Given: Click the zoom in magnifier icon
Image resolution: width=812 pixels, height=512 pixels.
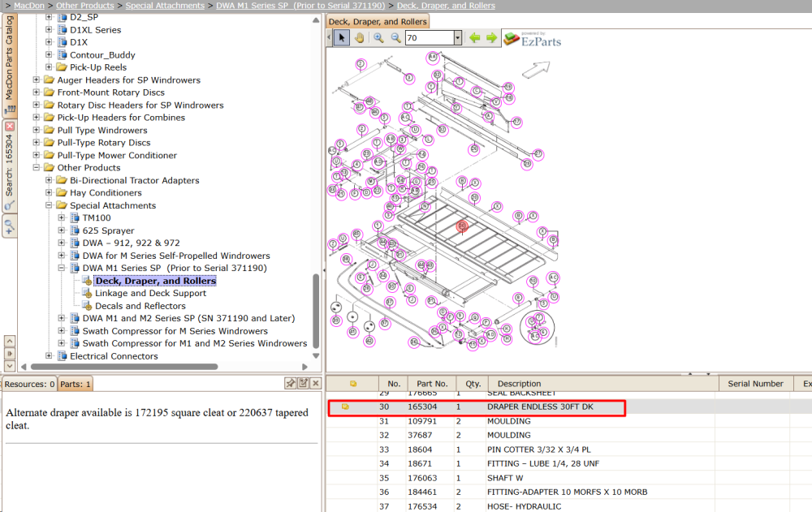Looking at the screenshot, I should (378, 38).
